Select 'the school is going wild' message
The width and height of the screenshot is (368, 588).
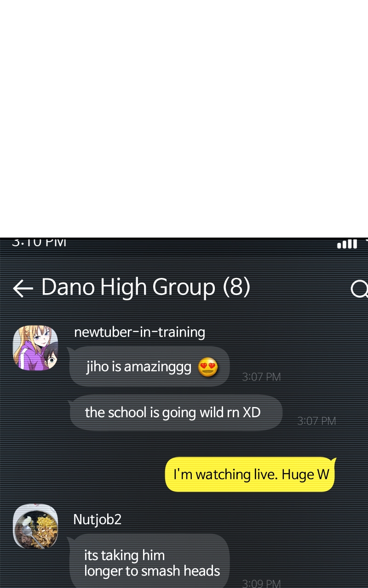tap(176, 413)
